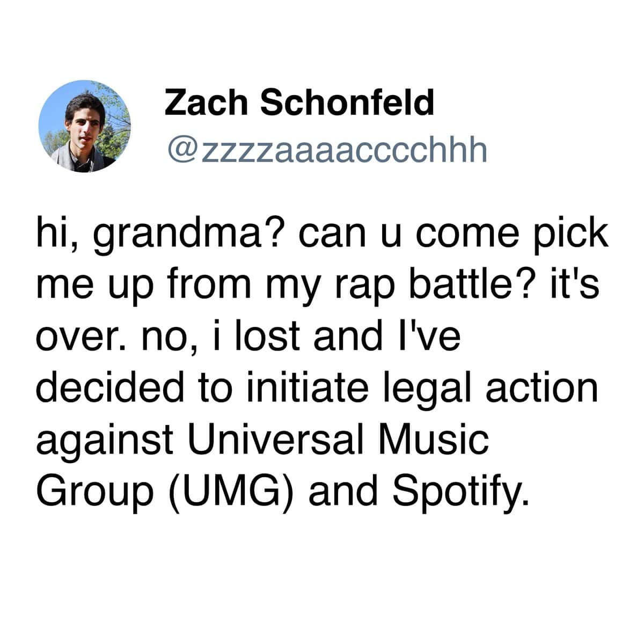Click the word "action" in the tweet
Viewport: 644px width, 644px height.
(x=541, y=388)
